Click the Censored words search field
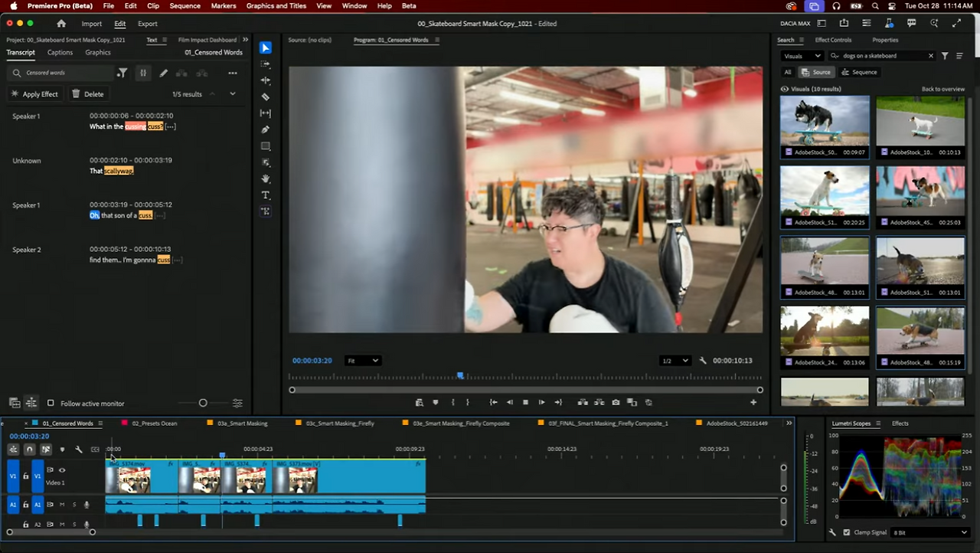980x553 pixels. click(60, 73)
